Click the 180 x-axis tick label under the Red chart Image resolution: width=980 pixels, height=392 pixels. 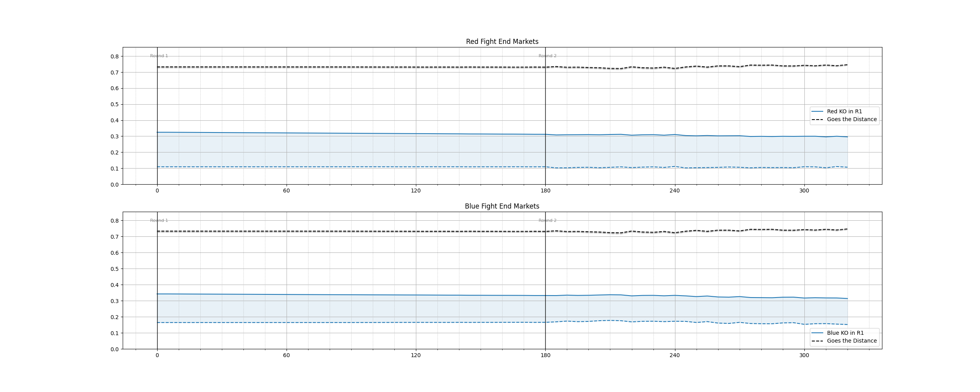(545, 191)
